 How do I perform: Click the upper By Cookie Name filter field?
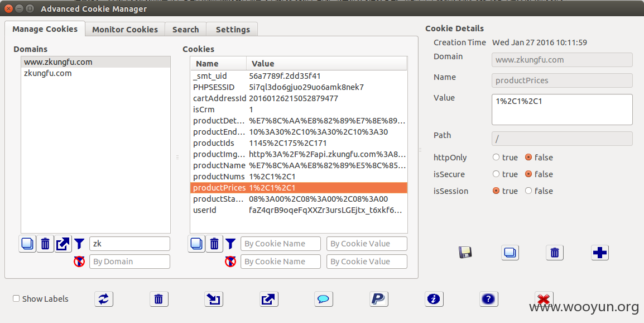281,244
